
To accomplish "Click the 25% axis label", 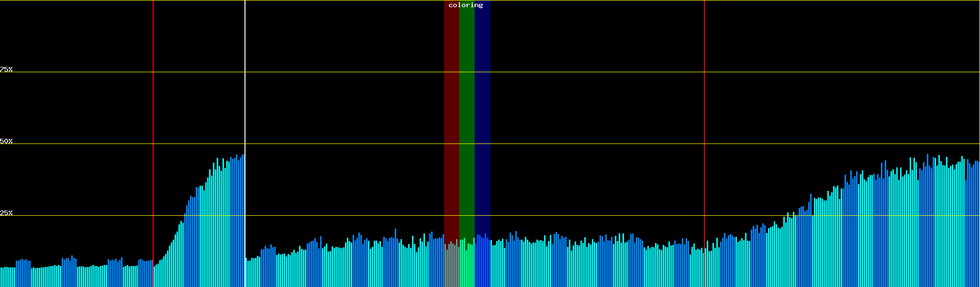I will (6, 213).
